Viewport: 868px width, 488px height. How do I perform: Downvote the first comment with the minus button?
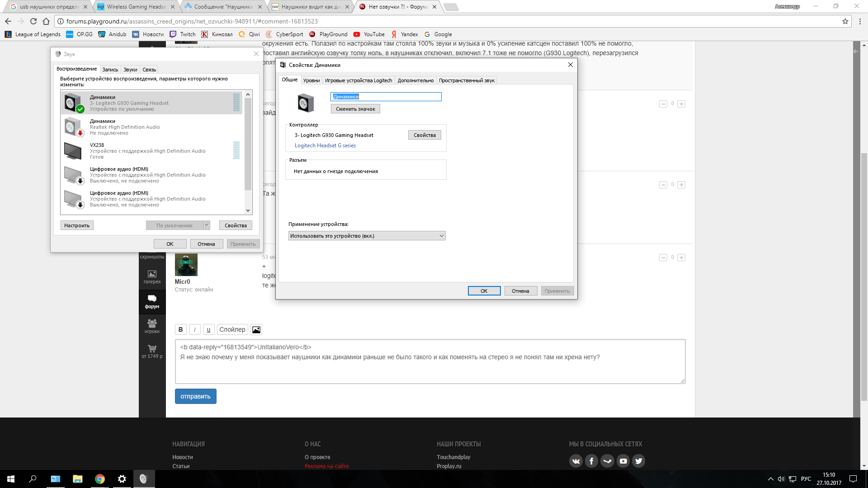click(663, 104)
